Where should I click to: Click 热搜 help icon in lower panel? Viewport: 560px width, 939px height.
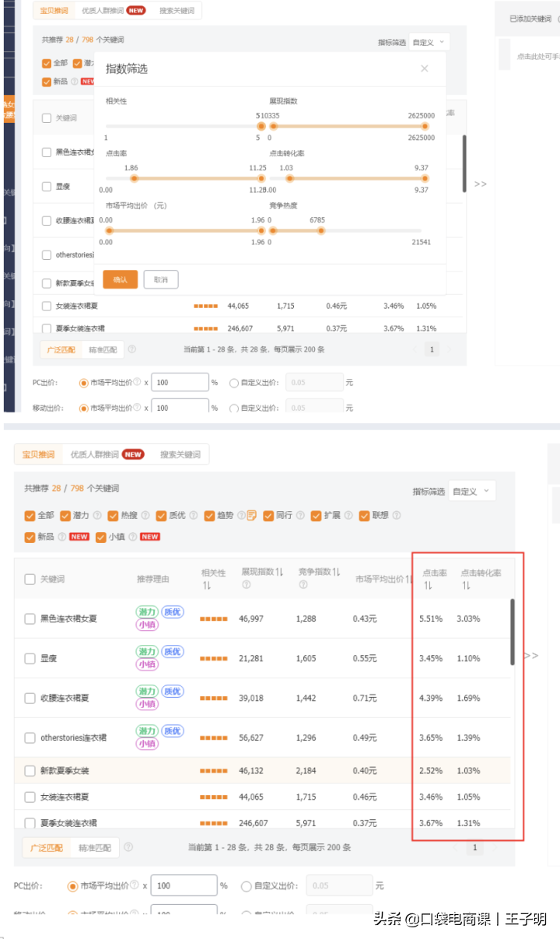click(145, 516)
